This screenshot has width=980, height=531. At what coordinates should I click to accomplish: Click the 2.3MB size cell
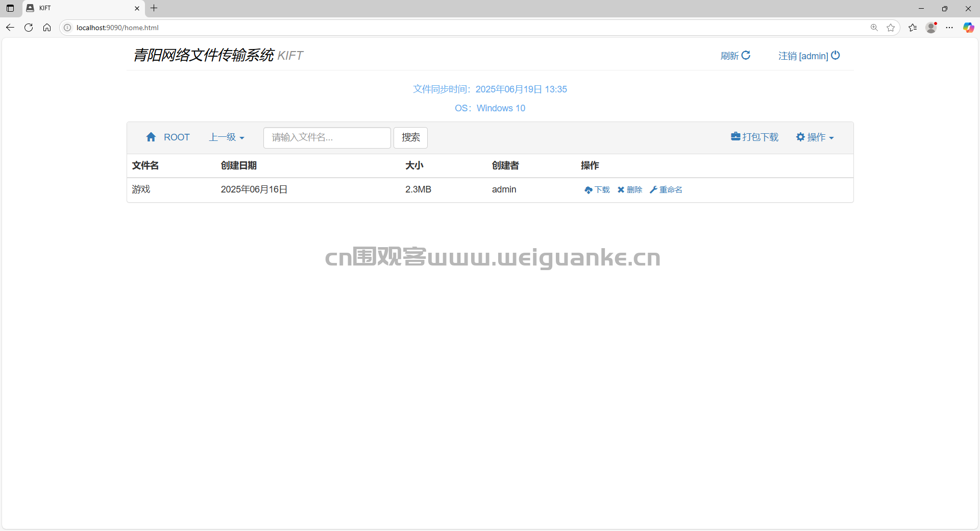(x=418, y=189)
